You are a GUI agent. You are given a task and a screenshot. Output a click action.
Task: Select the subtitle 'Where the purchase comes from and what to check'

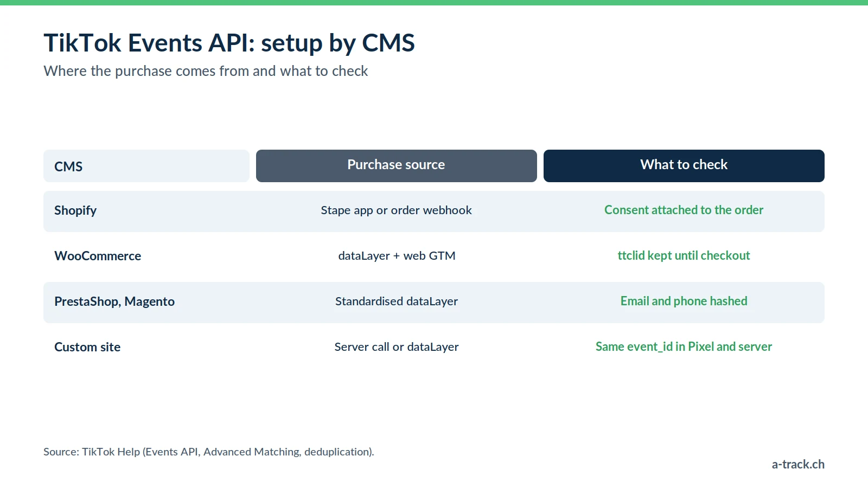pos(206,71)
